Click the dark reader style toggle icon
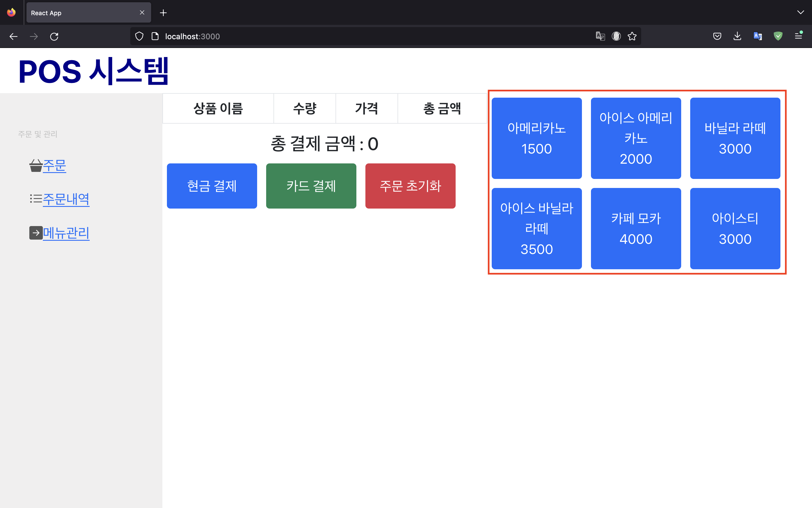Image resolution: width=812 pixels, height=508 pixels. coord(616,36)
